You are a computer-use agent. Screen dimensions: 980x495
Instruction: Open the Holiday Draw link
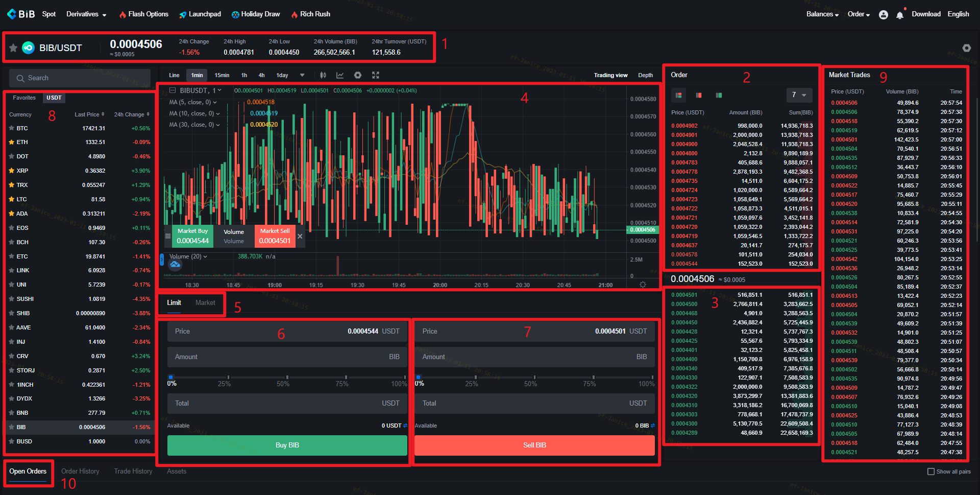tap(256, 14)
